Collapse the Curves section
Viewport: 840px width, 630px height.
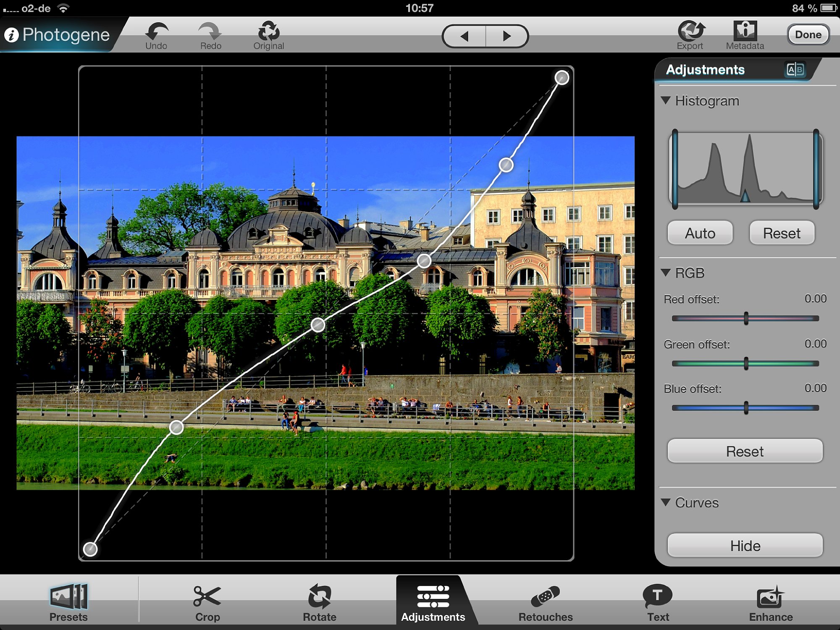[x=666, y=502]
